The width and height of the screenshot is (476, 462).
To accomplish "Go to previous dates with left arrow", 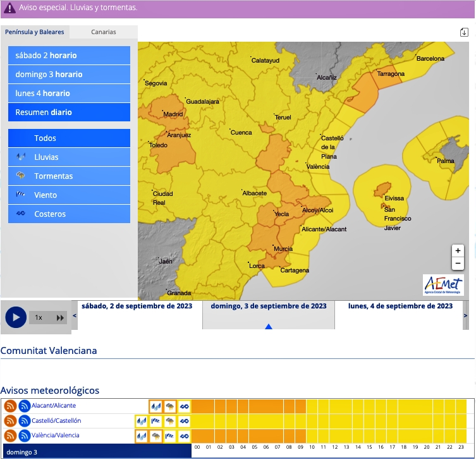I will [x=75, y=315].
